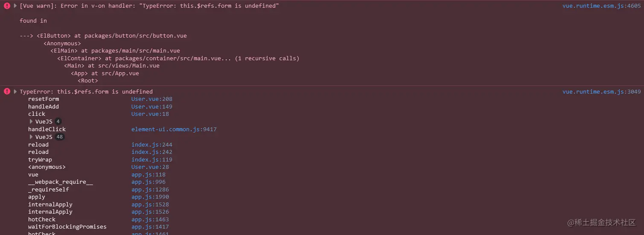Open app.js:1417 waitForBlockingPromises link

150,227
